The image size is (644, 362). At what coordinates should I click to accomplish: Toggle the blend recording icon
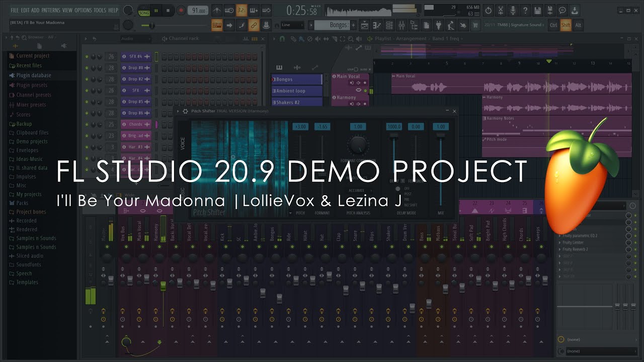(x=254, y=10)
